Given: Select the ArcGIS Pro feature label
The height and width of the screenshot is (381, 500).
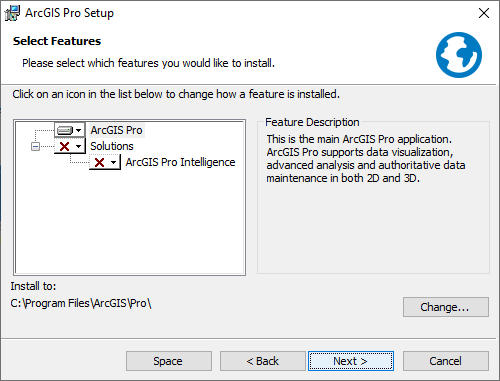Looking at the screenshot, I should (116, 130).
